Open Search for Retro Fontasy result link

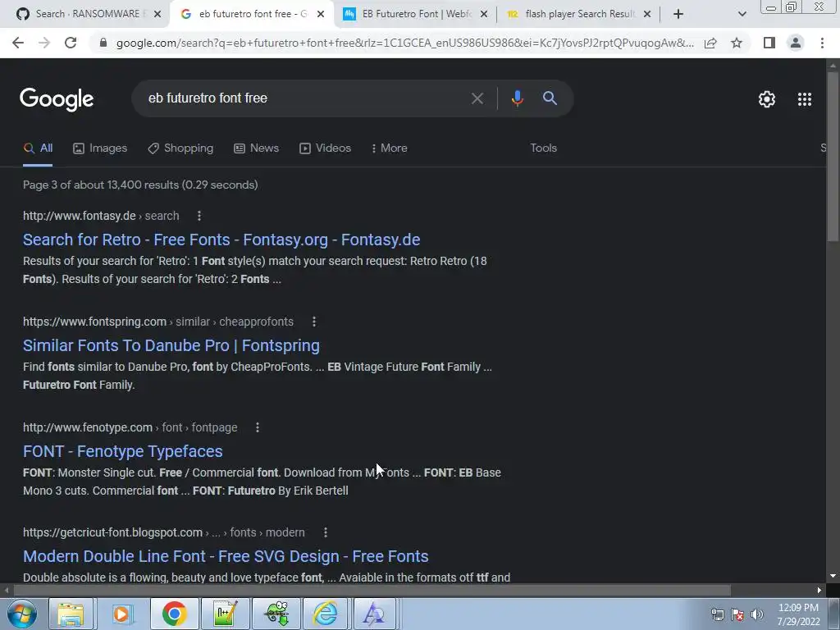[x=221, y=240]
